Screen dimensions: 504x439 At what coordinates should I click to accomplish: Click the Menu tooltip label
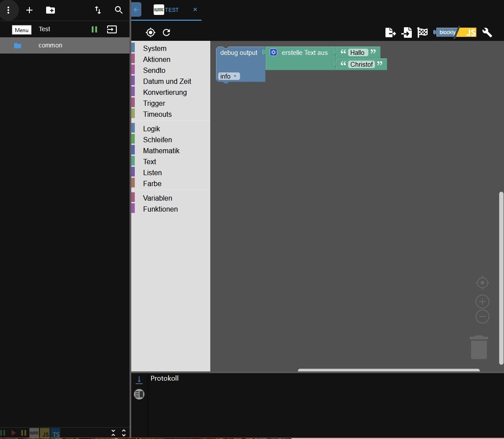pos(22,30)
